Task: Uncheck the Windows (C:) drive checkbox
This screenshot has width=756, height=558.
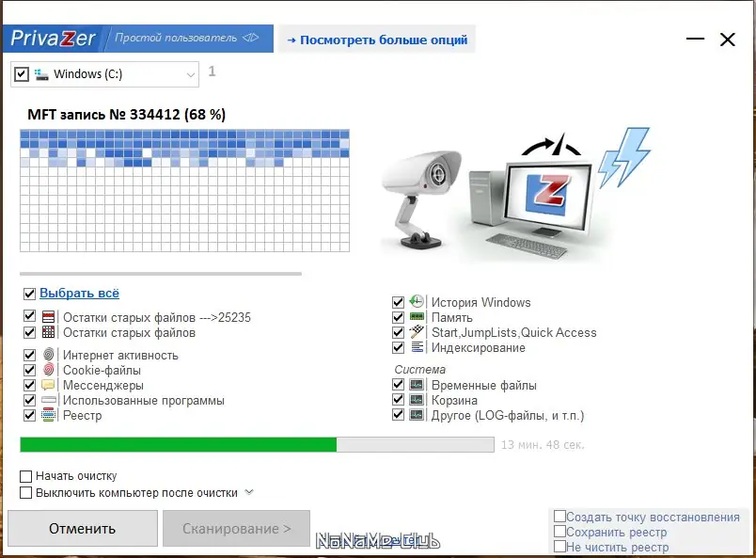Action: pos(22,74)
